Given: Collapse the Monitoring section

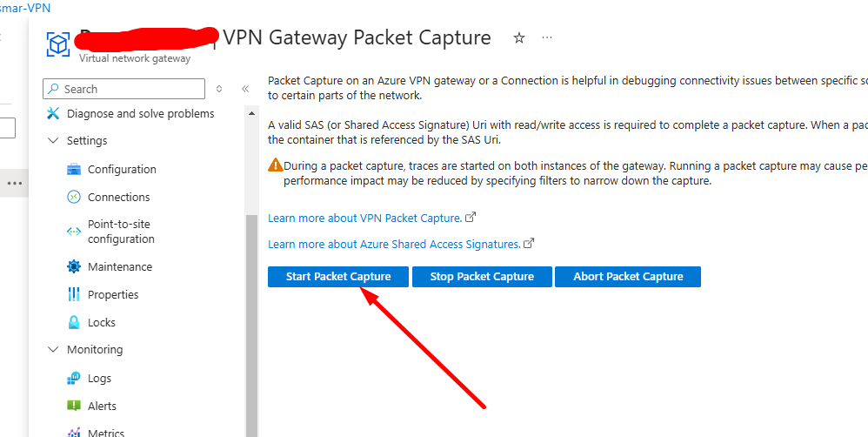Looking at the screenshot, I should click(53, 349).
